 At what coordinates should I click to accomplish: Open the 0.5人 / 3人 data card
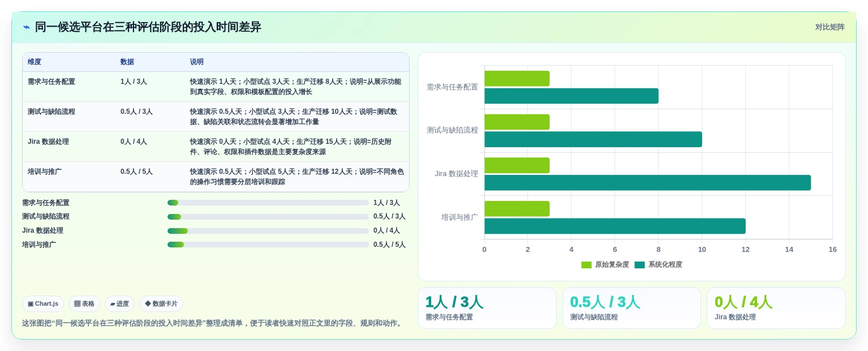coord(631,308)
